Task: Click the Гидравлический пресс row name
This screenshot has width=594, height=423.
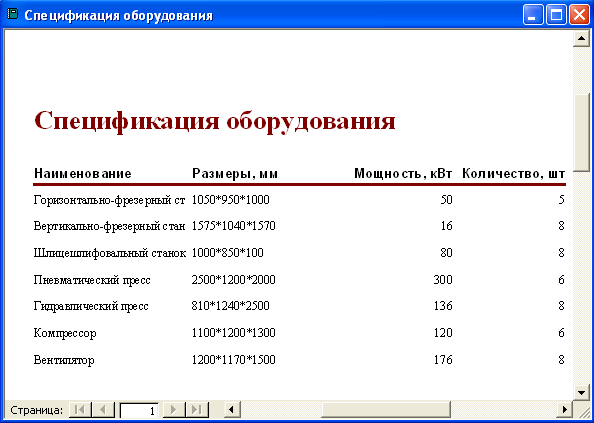Action: pos(91,306)
